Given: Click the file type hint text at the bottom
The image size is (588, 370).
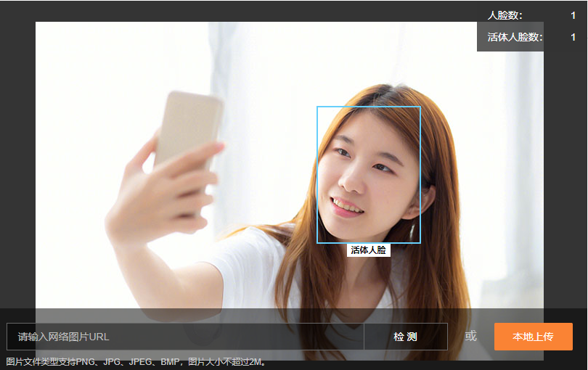Looking at the screenshot, I should tap(137, 362).
